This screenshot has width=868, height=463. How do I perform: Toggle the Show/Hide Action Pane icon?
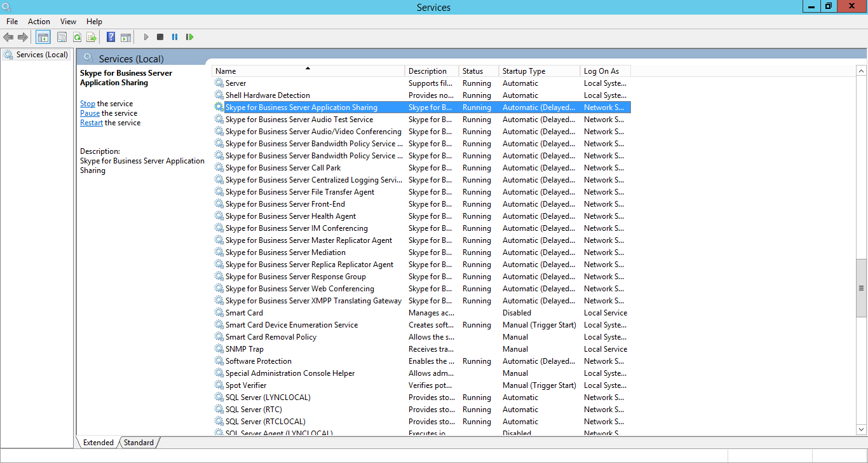(126, 37)
